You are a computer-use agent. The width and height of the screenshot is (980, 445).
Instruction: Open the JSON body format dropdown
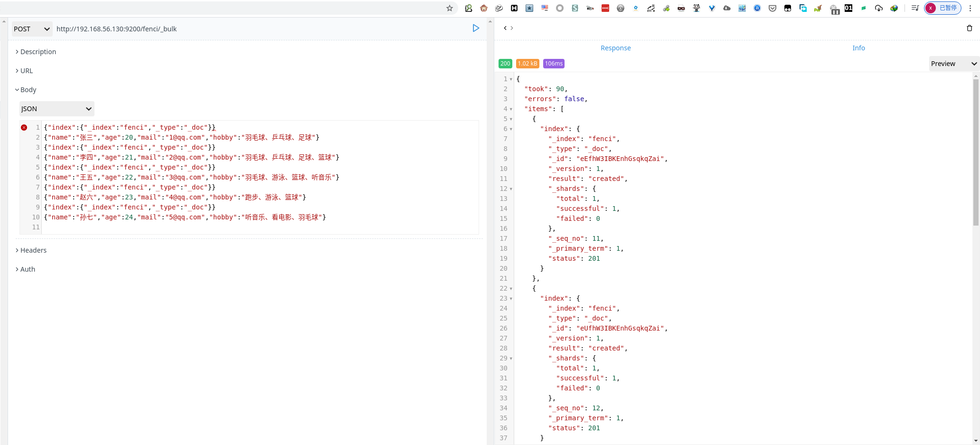pos(56,109)
